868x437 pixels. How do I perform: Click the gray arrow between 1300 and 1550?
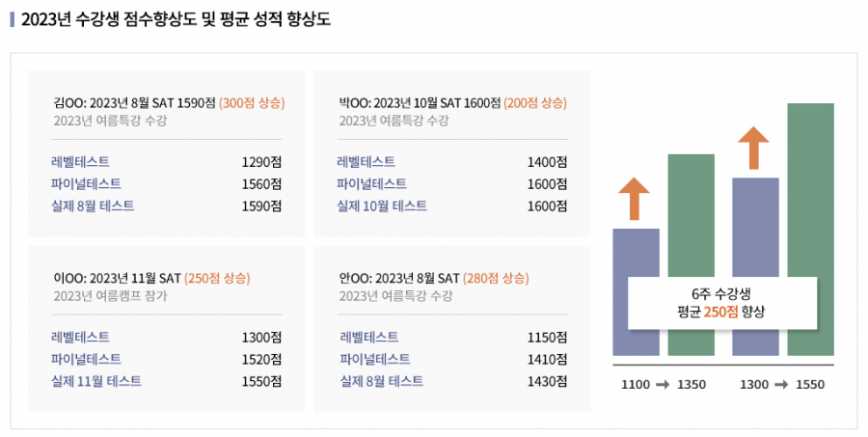[781, 384]
